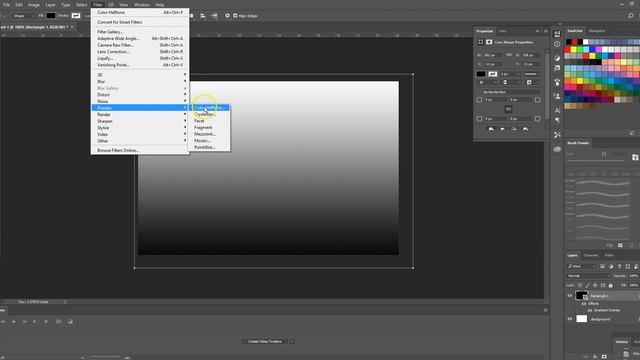Viewport: 640px width, 360px height.
Task: Click the lock position icon
Action: 595,285
